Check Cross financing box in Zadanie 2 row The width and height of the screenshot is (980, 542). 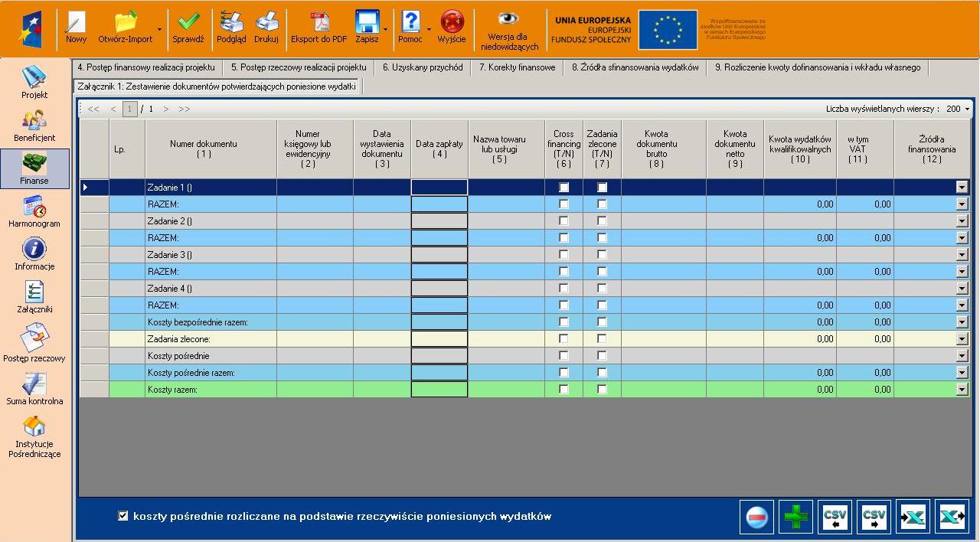coord(564,221)
